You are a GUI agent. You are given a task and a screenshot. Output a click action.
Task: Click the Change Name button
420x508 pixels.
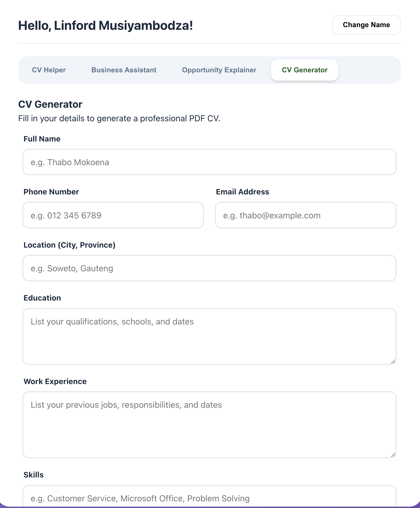tap(366, 25)
